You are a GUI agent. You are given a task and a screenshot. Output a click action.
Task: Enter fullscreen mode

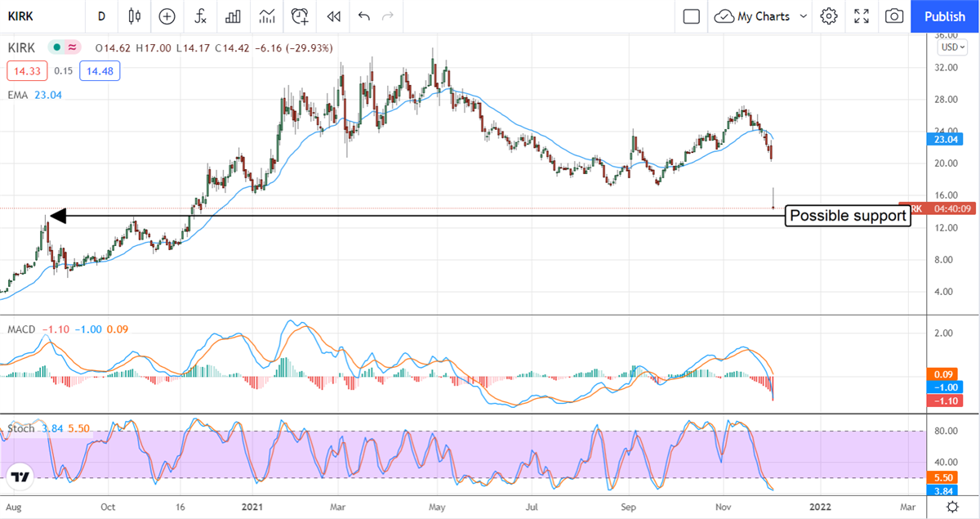[862, 16]
